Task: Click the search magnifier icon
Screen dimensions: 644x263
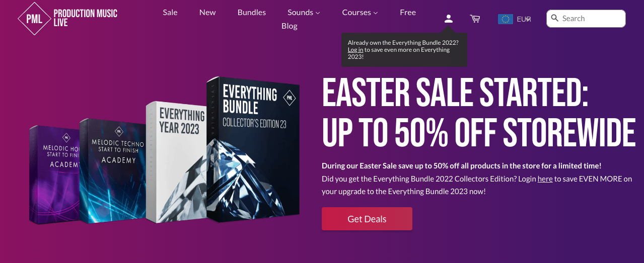Action: (x=555, y=18)
